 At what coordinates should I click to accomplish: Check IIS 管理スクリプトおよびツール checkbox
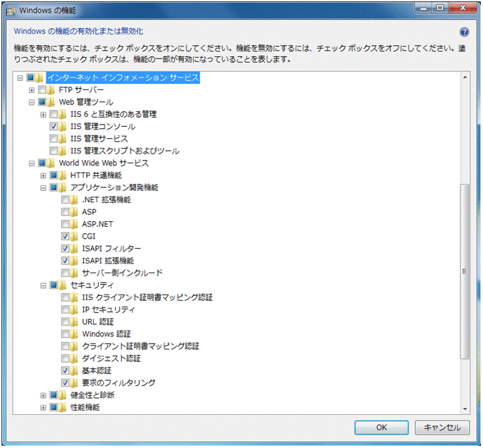[x=54, y=151]
